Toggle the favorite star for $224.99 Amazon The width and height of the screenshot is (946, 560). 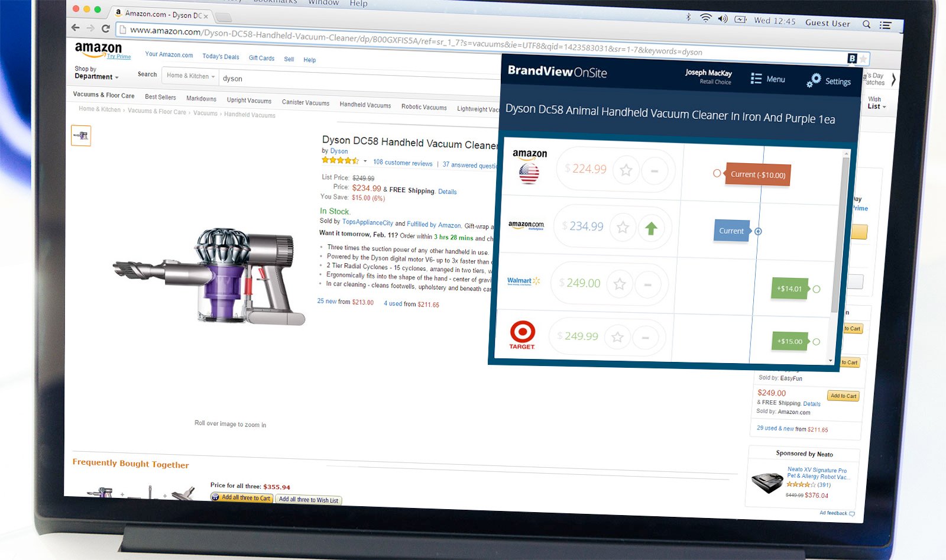click(626, 170)
